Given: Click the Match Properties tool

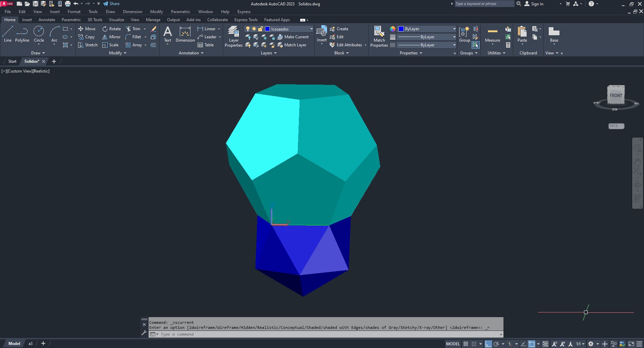Looking at the screenshot, I should click(x=379, y=36).
